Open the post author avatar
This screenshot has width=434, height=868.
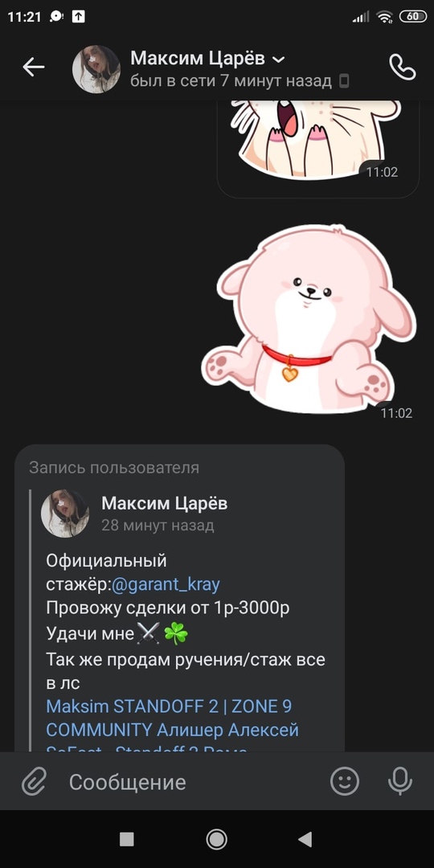65,513
